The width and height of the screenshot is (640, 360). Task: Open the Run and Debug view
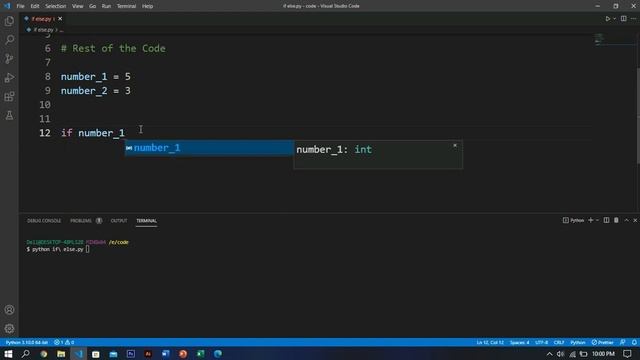click(9, 78)
